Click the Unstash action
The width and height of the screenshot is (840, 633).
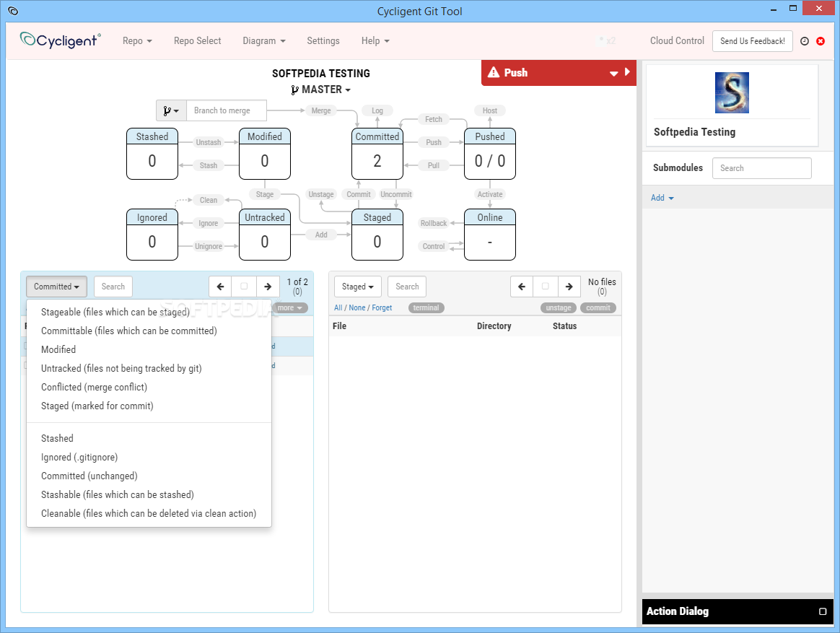point(209,142)
